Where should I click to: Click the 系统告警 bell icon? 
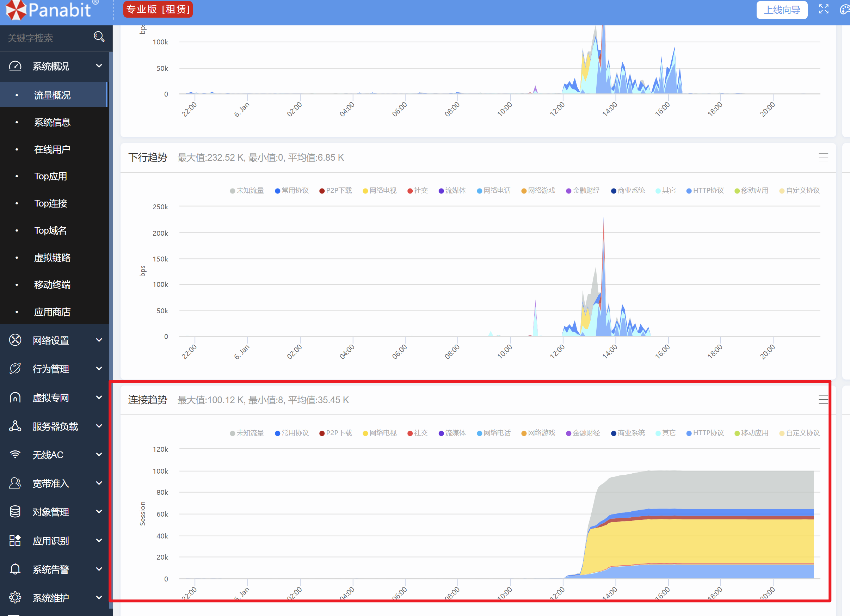tap(15, 569)
